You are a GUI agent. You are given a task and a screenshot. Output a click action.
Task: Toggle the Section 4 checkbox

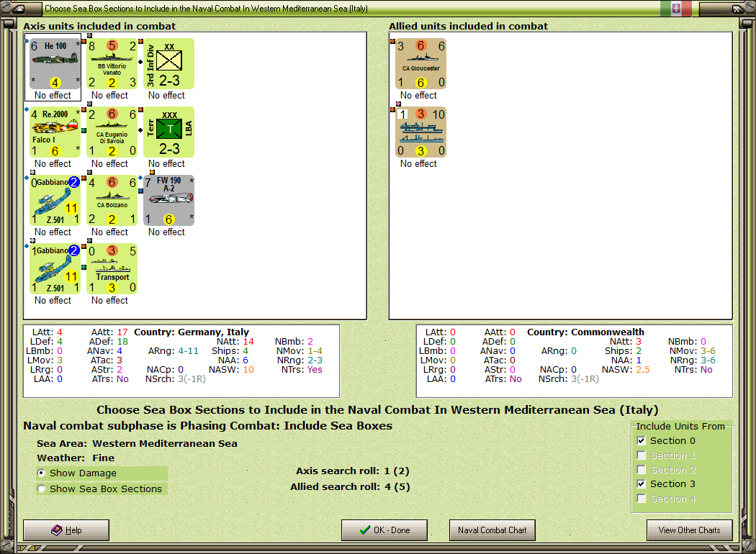(642, 499)
